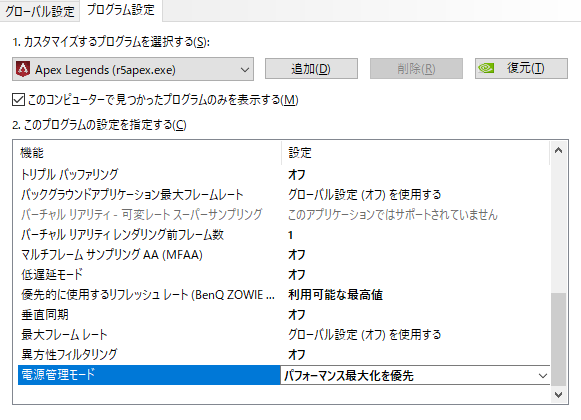Viewport: 581px width, 420px height.
Task: Open the Apex Legends program dropdown
Action: coord(133,69)
